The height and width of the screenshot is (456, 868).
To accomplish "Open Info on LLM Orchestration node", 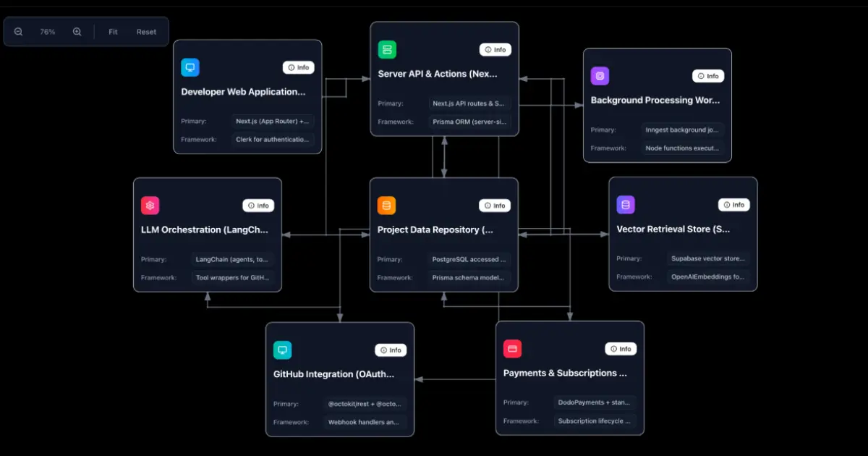I will (258, 206).
